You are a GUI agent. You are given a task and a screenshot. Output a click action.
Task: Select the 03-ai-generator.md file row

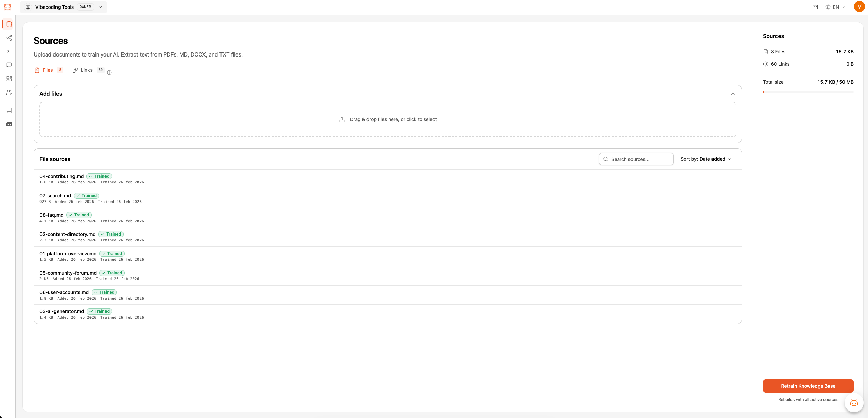[388, 314]
